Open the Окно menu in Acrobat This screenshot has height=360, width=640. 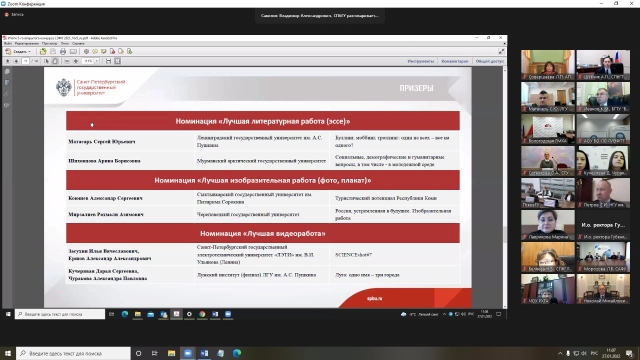point(65,43)
